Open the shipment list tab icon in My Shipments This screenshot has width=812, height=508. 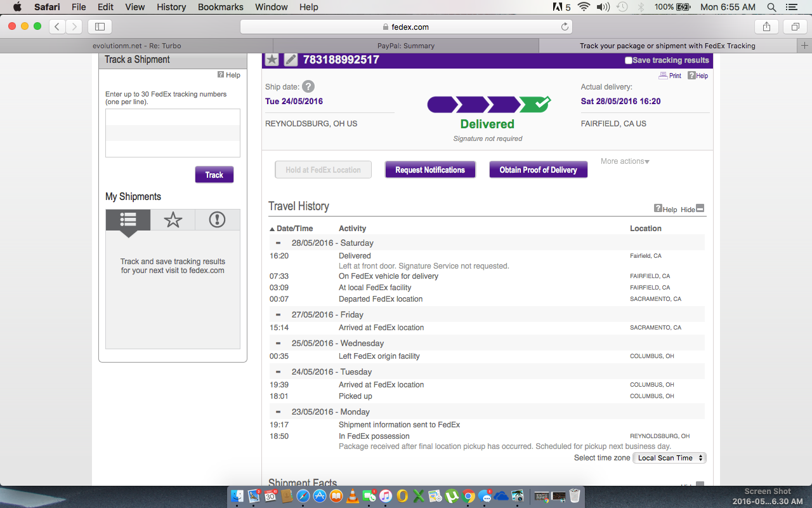[128, 220]
